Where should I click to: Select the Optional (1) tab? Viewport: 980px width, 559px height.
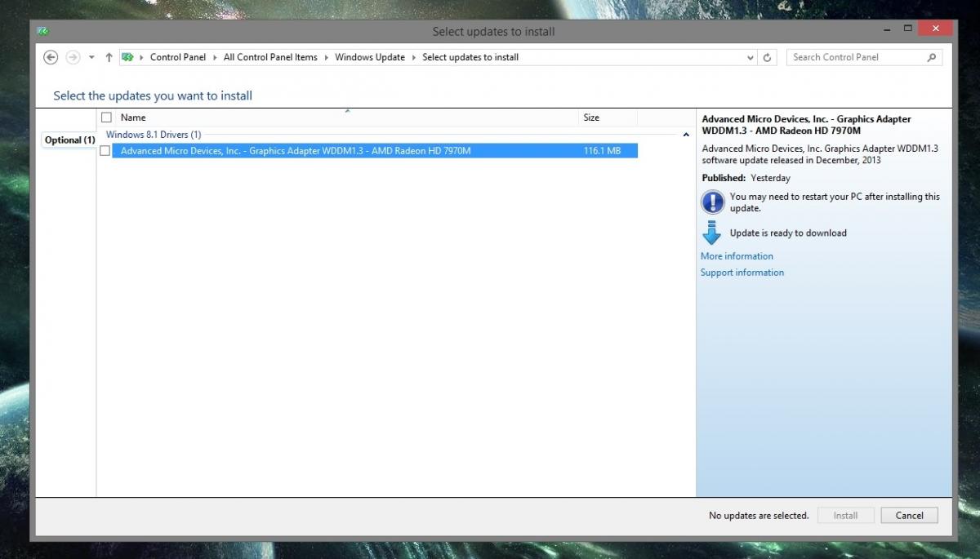(69, 140)
